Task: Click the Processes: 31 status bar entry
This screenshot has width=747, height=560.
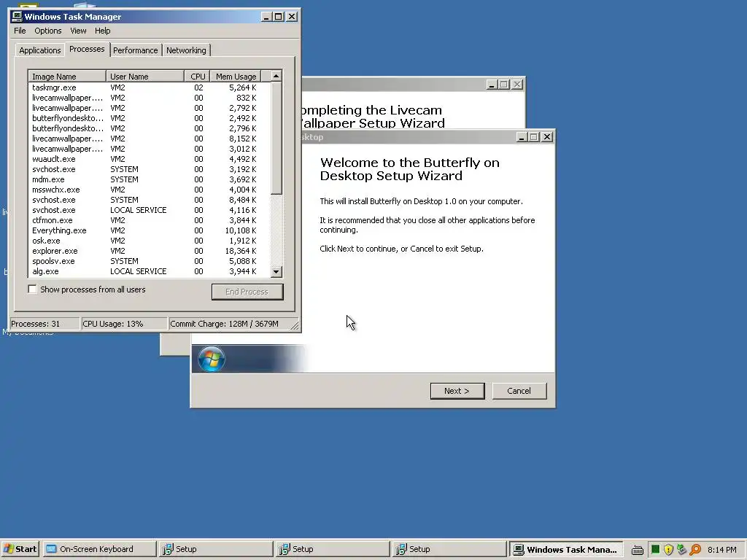Action: click(x=44, y=324)
